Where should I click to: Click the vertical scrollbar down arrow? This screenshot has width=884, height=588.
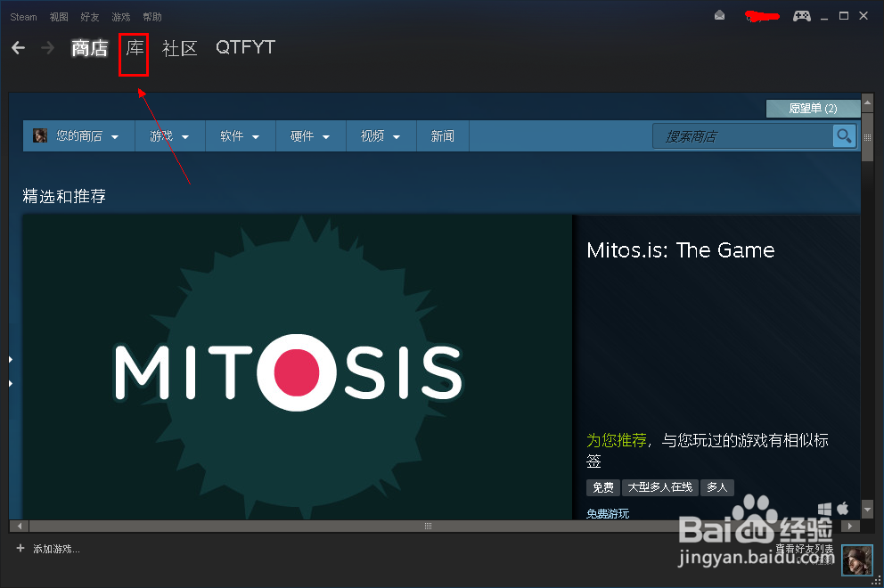[868, 509]
